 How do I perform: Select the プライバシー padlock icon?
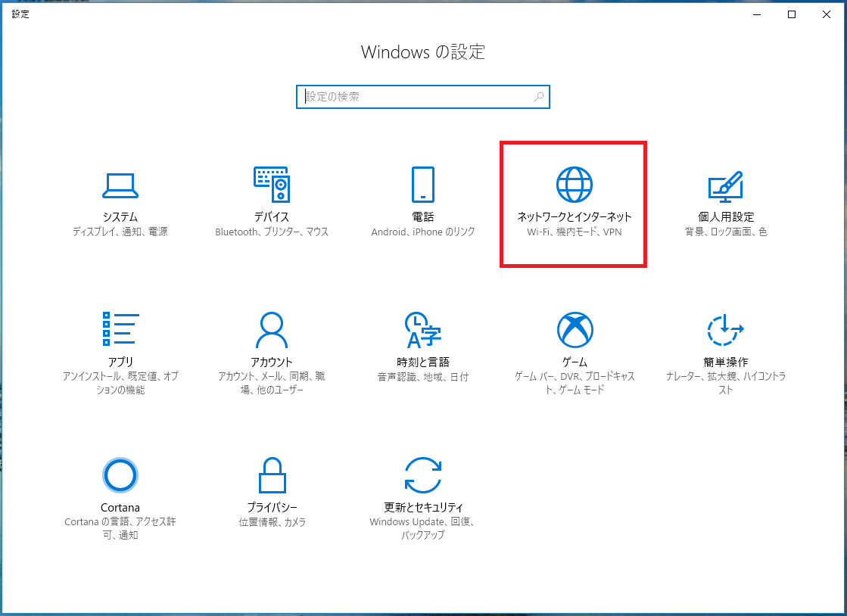pyautogui.click(x=272, y=474)
